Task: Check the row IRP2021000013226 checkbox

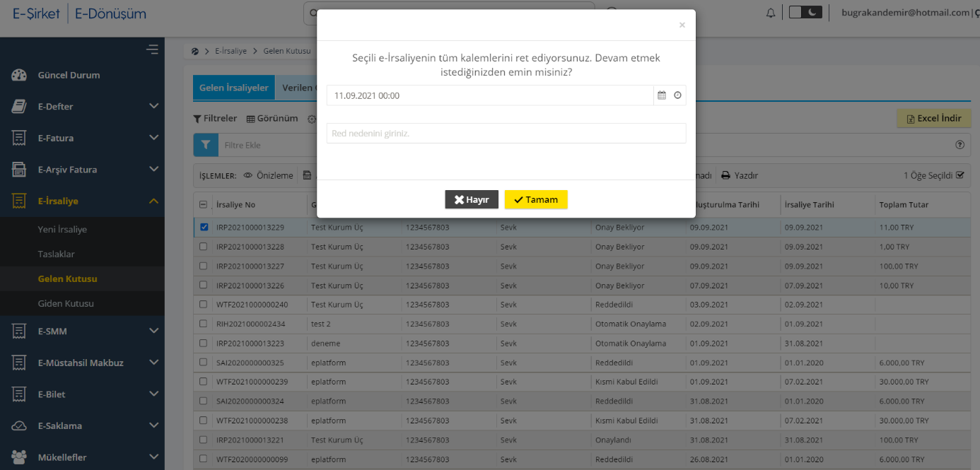Action: [x=204, y=285]
